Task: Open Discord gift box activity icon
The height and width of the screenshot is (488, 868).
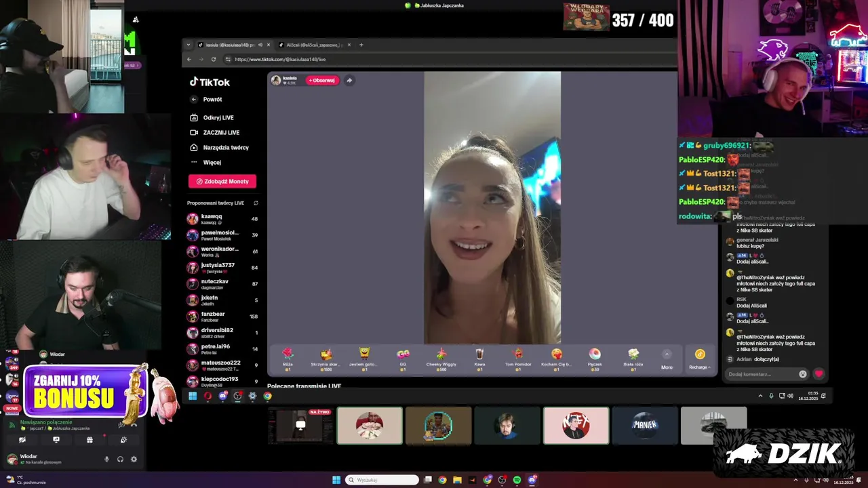Action: point(90,440)
